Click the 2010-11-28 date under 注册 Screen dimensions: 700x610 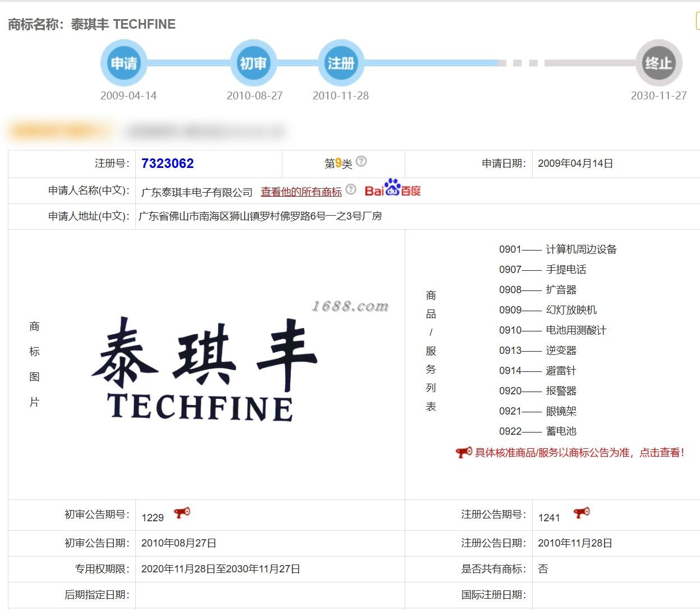pyautogui.click(x=341, y=95)
